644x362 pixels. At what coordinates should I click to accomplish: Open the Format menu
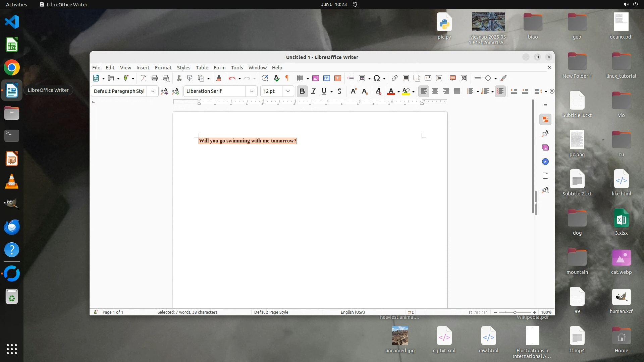pos(163,67)
